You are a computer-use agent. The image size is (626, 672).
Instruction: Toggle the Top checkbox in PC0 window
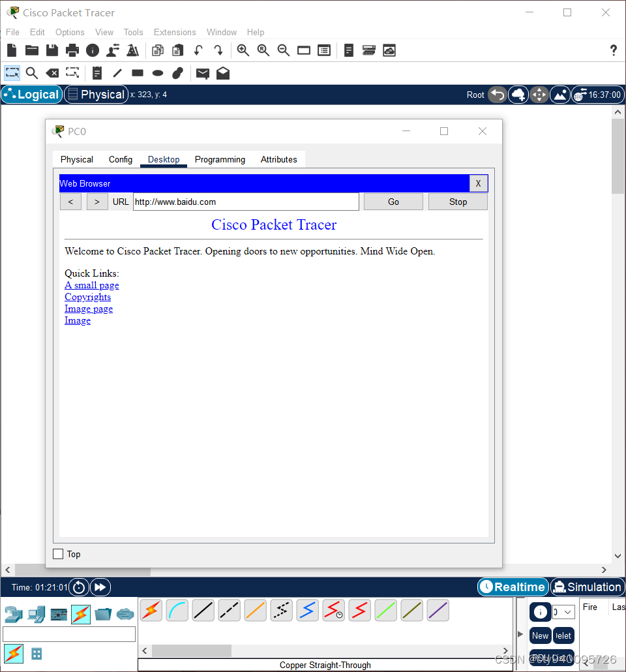pos(58,554)
